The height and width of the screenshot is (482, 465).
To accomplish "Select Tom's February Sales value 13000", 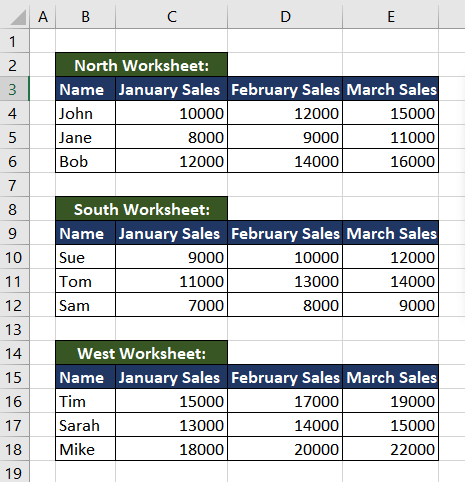I will point(285,281).
